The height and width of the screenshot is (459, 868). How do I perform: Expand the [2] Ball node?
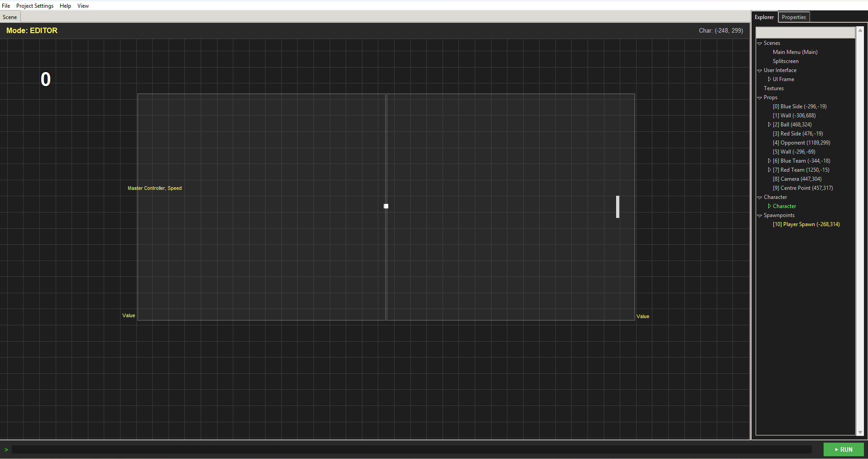point(770,125)
